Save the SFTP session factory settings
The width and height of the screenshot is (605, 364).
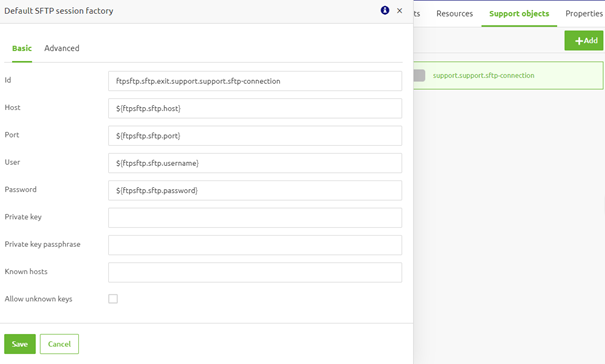point(20,344)
